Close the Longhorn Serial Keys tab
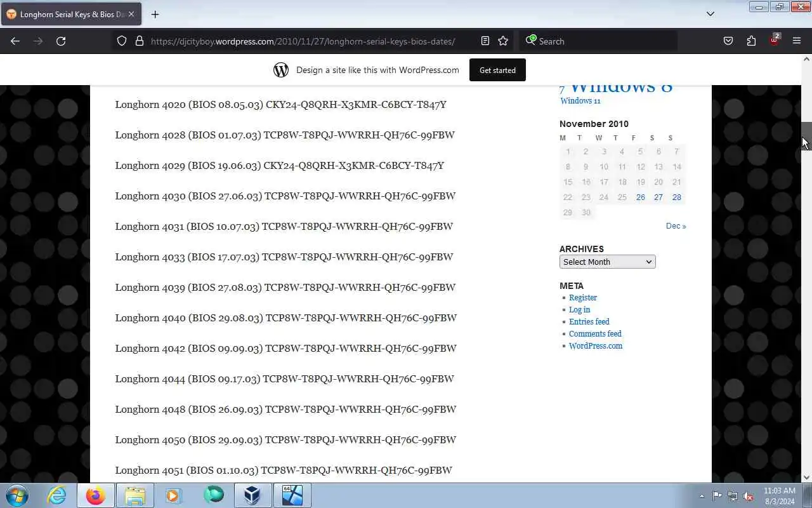This screenshot has width=812, height=508. point(131,14)
